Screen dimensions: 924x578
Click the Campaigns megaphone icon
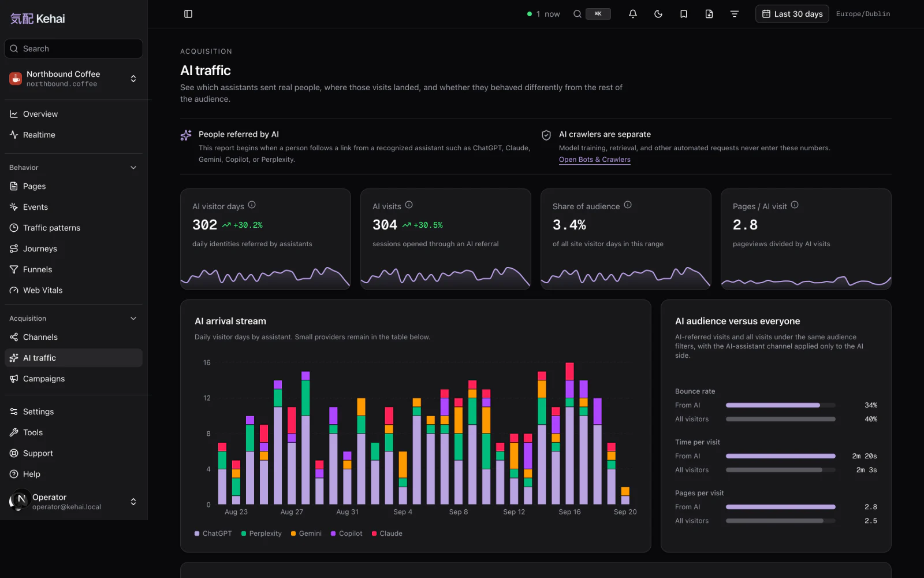click(x=14, y=379)
